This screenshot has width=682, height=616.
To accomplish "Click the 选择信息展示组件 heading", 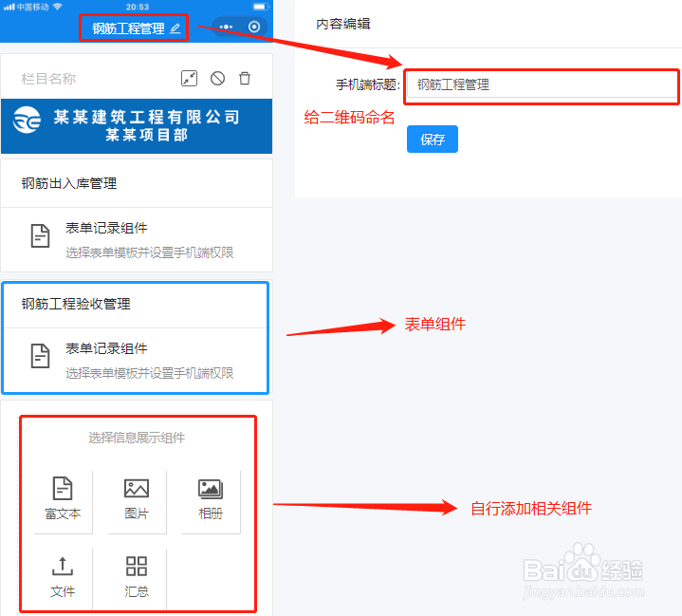I will (137, 438).
